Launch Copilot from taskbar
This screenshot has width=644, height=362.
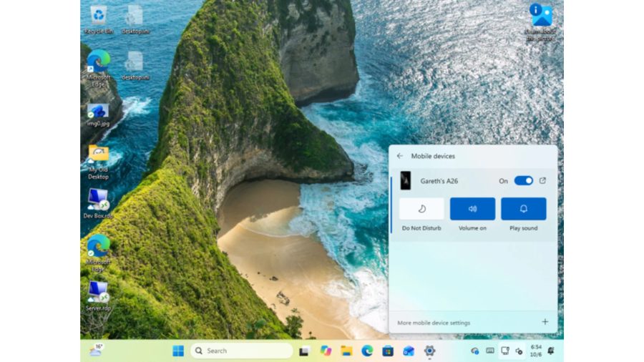[x=326, y=351]
